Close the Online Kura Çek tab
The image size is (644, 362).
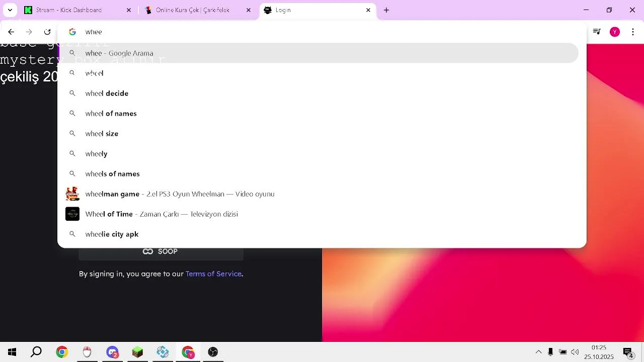[x=249, y=10]
